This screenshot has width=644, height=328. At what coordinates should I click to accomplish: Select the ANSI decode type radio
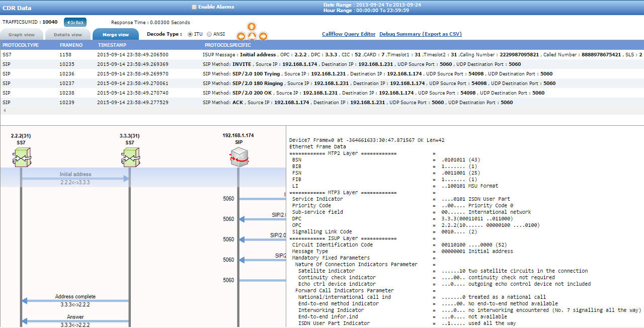(x=209, y=34)
